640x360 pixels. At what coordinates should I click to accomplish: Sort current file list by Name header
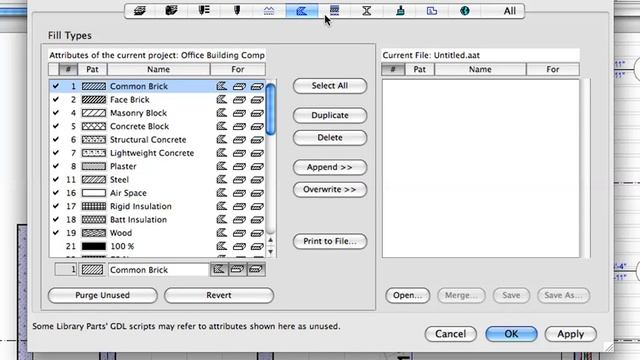pos(480,69)
